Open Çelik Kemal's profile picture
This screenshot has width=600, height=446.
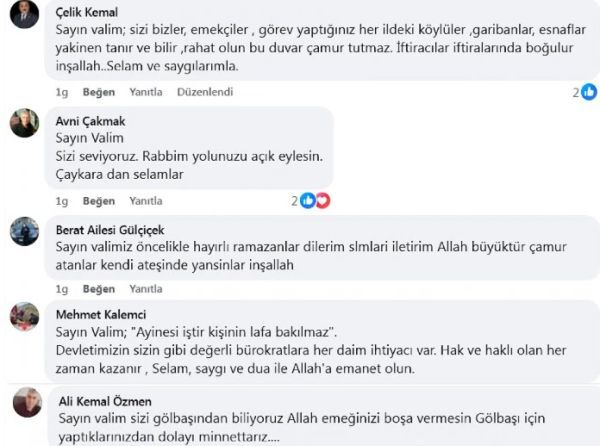point(24,13)
